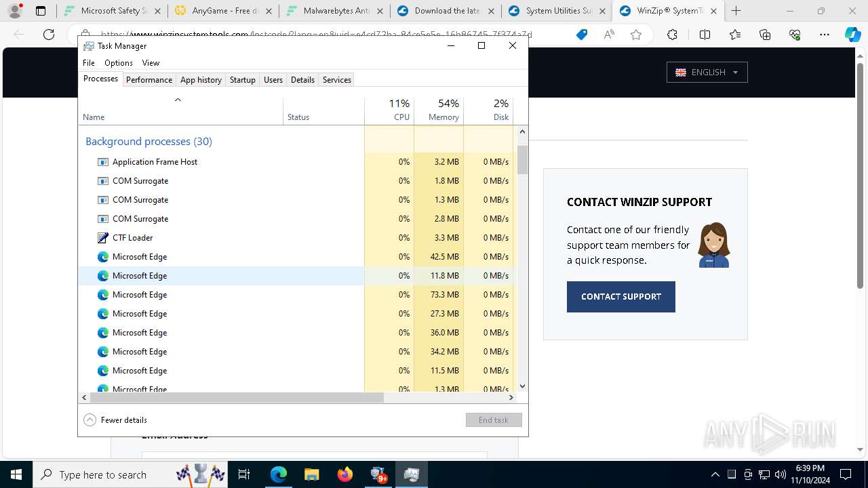Open the Windows Start menu

16,474
